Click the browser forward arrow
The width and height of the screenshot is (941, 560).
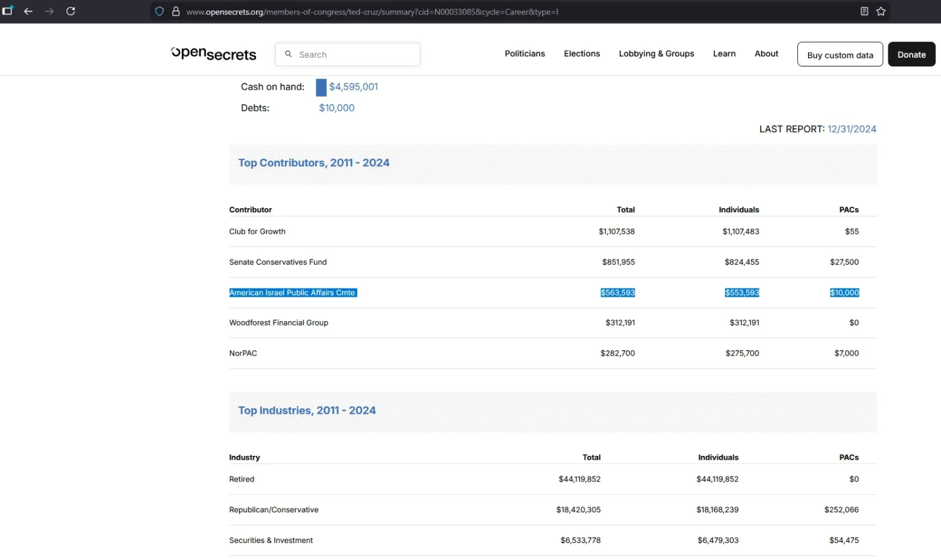[x=50, y=11]
